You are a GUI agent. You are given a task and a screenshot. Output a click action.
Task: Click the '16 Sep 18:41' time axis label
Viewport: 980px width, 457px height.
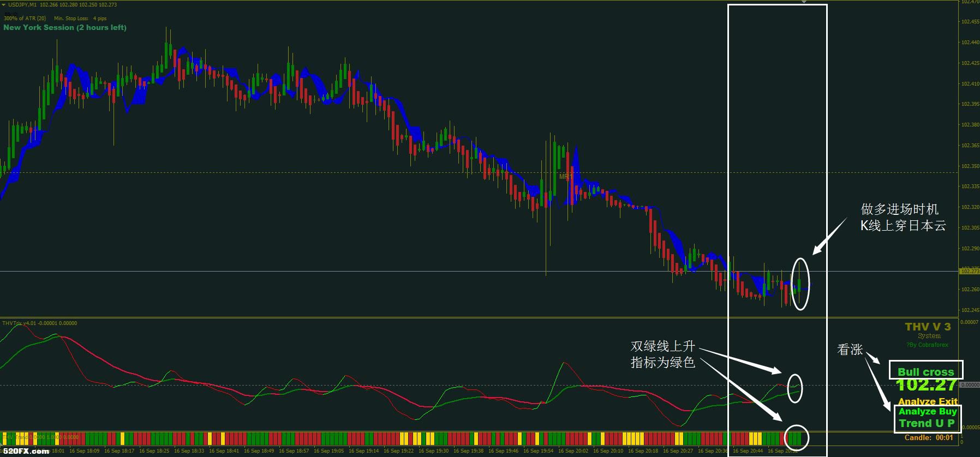(224, 451)
